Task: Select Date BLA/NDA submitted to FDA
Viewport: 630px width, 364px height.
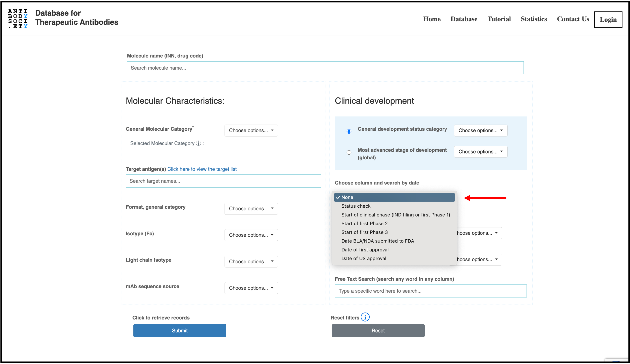Action: tap(377, 241)
